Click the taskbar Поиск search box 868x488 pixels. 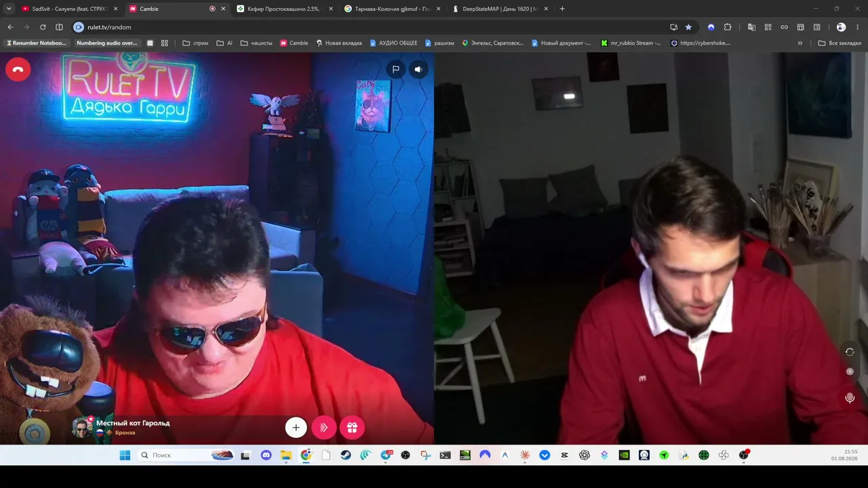pos(184,455)
